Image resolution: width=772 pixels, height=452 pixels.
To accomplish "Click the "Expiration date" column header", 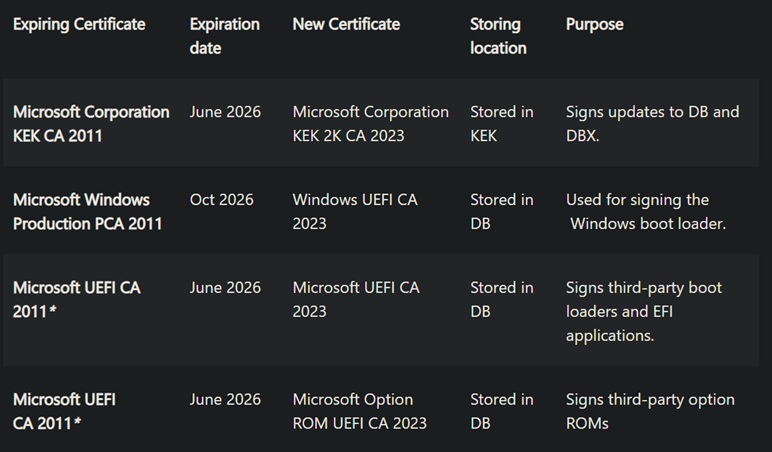I will pos(224,35).
